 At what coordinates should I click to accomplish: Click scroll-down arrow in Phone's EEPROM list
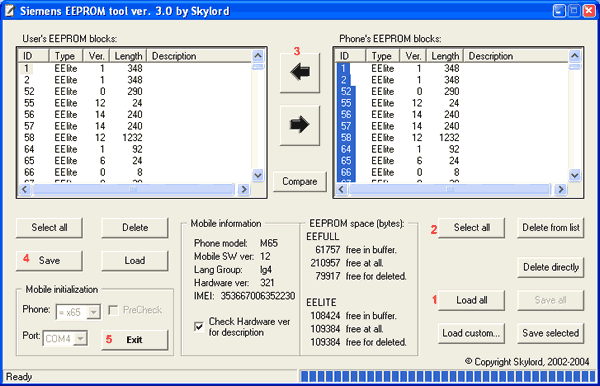(x=575, y=175)
